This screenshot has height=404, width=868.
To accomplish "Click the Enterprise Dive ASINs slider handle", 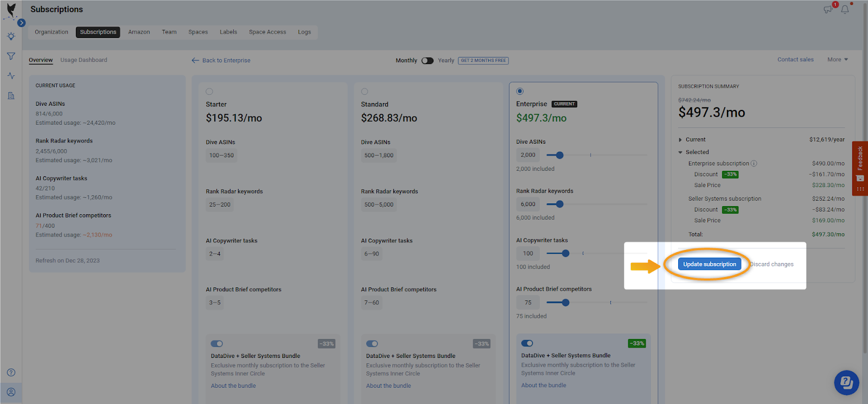I will click(560, 155).
